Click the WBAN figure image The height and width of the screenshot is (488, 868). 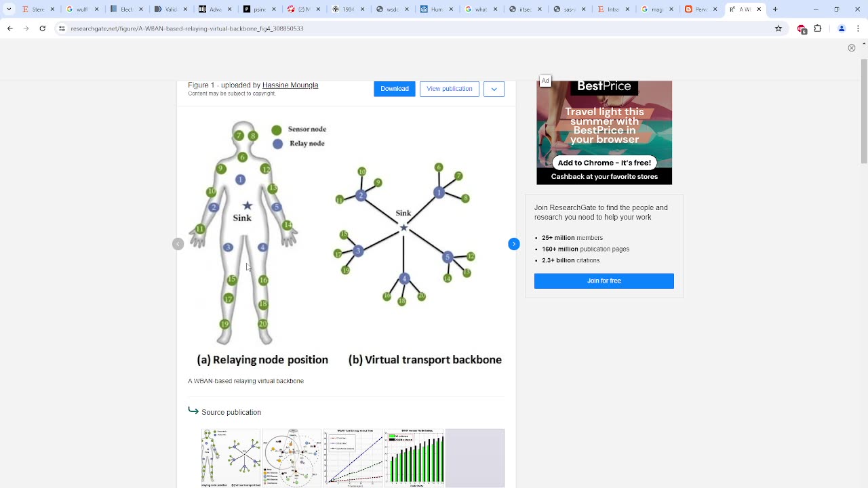point(346,244)
